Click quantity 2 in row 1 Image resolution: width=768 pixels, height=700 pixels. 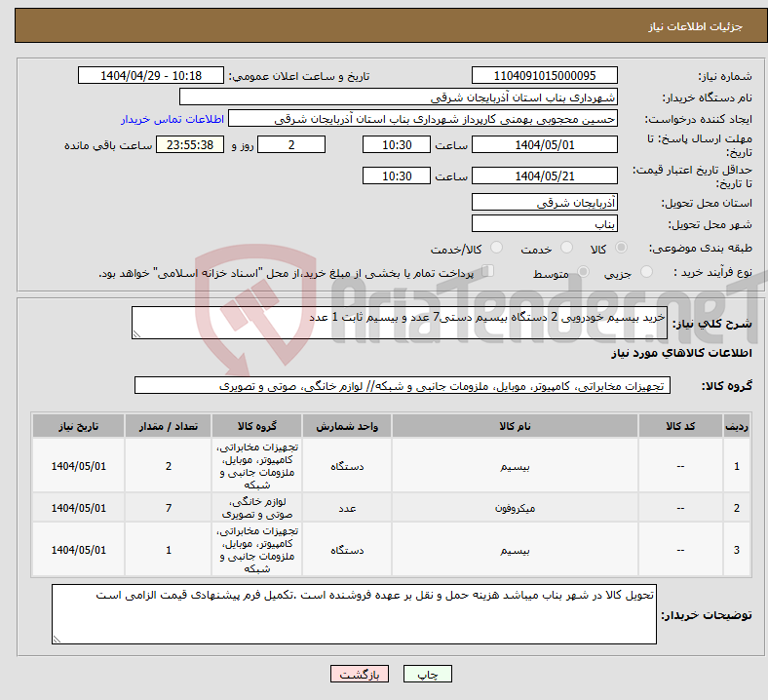point(169,466)
